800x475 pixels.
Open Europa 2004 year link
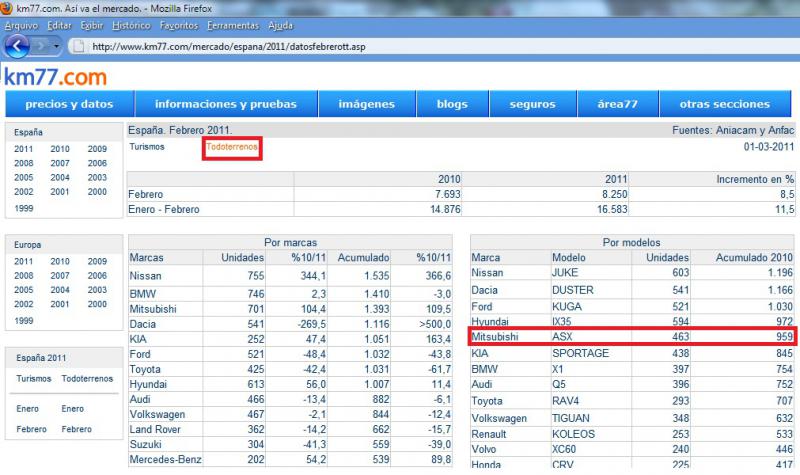(x=60, y=290)
